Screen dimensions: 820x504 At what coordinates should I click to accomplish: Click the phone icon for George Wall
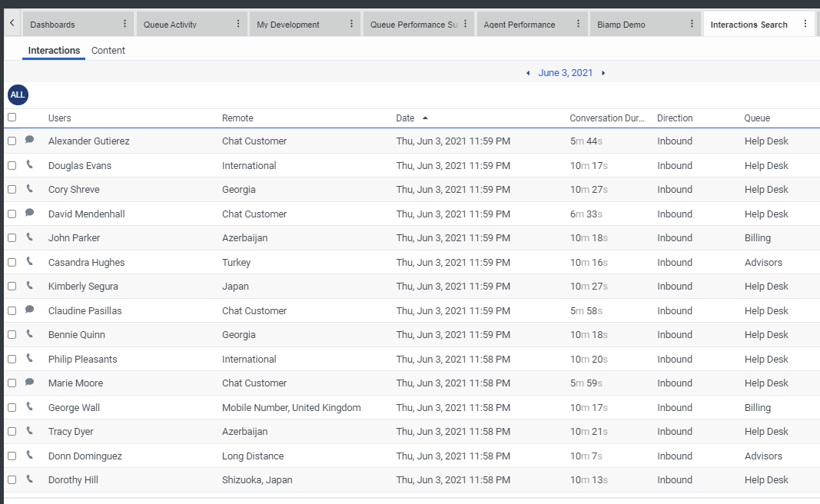coord(29,406)
